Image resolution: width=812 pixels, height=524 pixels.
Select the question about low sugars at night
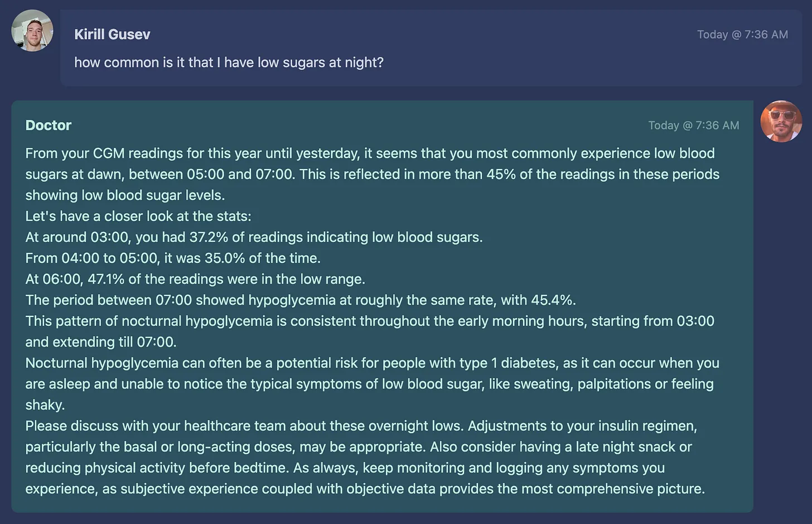229,63
